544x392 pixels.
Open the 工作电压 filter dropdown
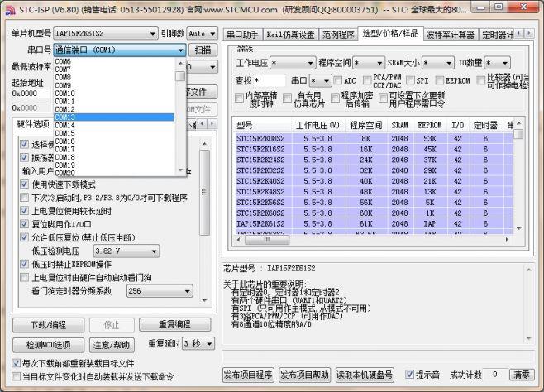tap(293, 63)
